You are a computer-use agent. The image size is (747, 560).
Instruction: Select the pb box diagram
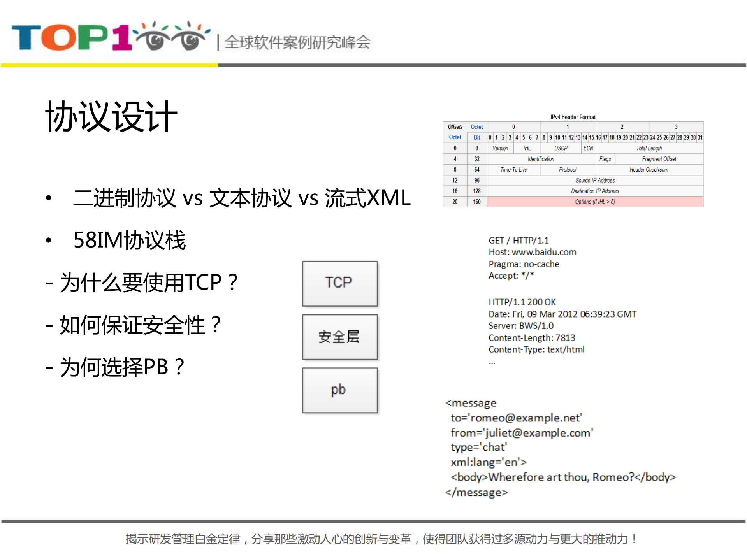coord(339,389)
